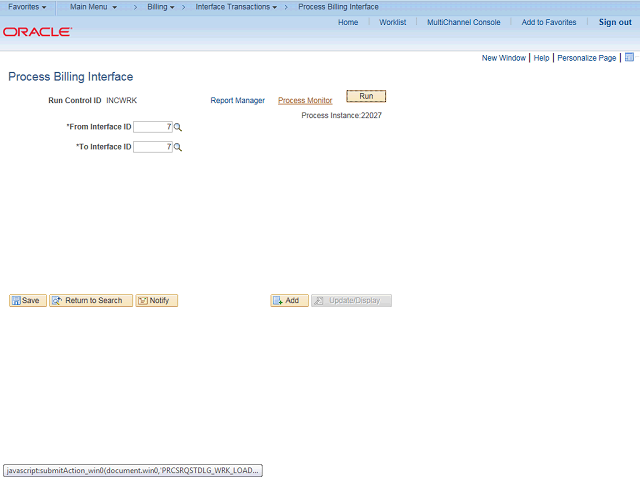Open the From Interface ID lookup magnifier
This screenshot has height=480, width=640.
click(x=178, y=127)
